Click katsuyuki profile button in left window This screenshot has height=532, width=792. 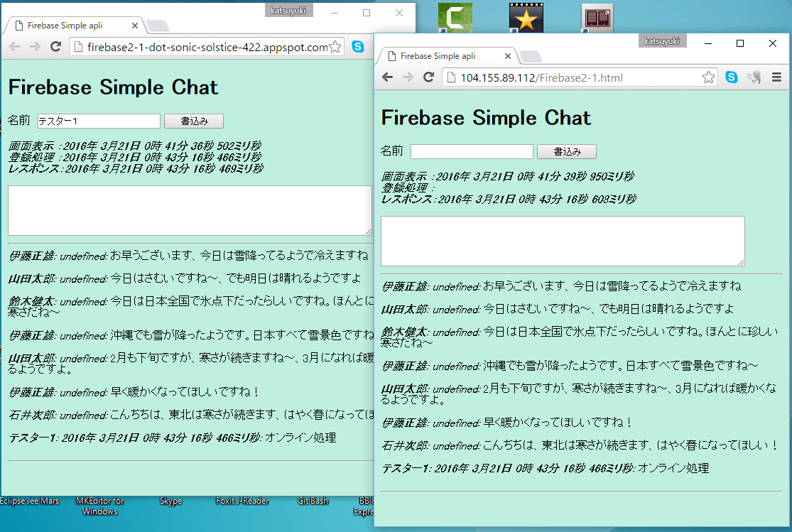[288, 11]
